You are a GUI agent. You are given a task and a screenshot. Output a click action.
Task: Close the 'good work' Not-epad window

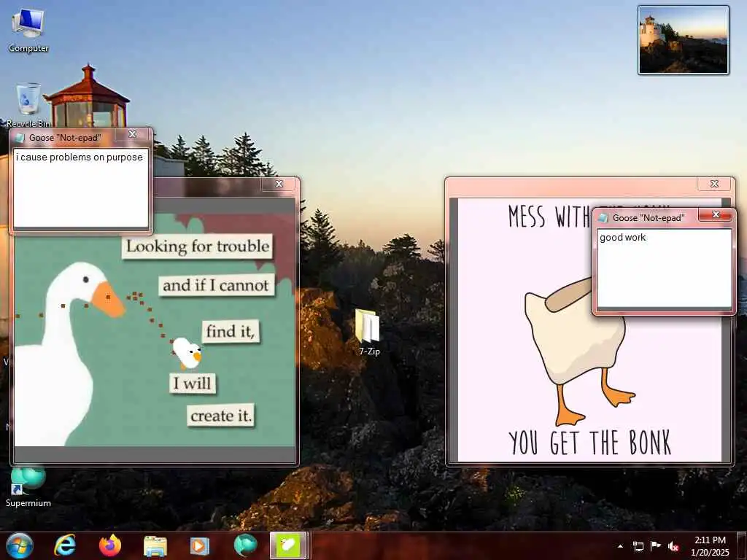tap(716, 215)
